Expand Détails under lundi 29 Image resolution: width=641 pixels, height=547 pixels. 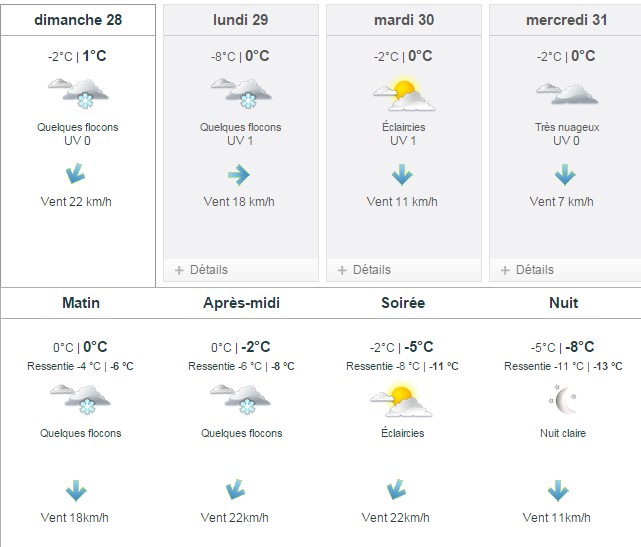[x=201, y=270]
